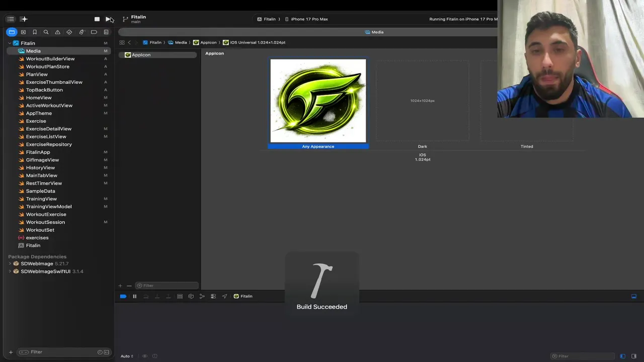Image resolution: width=644 pixels, height=362 pixels.
Task: Select AppIcon in asset list
Action: pyautogui.click(x=158, y=55)
